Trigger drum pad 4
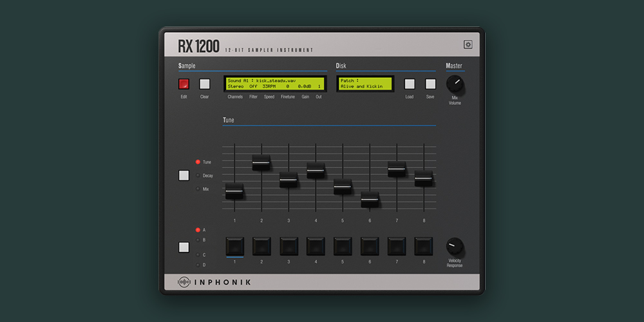The width and height of the screenshot is (644, 322). [316, 246]
